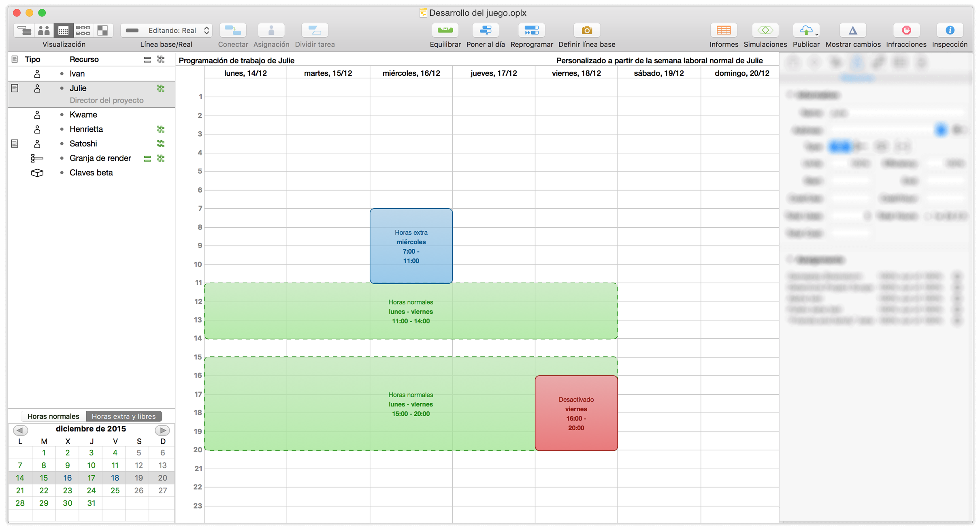Open the Network diagram view
Image resolution: width=980 pixels, height=530 pixels.
(83, 30)
